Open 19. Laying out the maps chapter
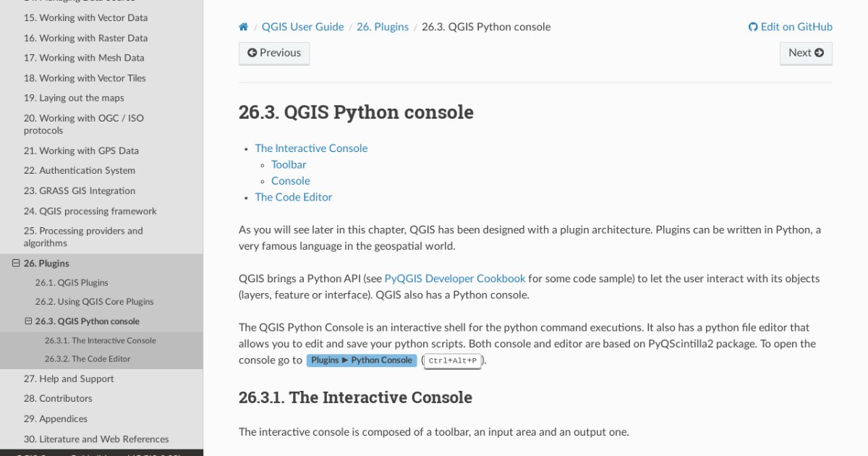The image size is (868, 456). point(74,98)
